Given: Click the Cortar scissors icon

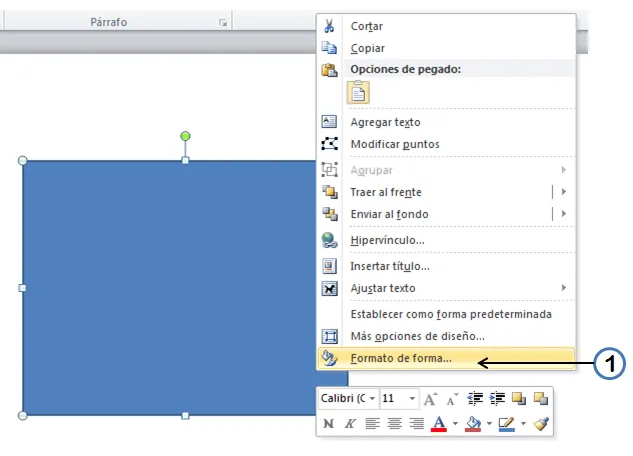Looking at the screenshot, I should tap(329, 26).
